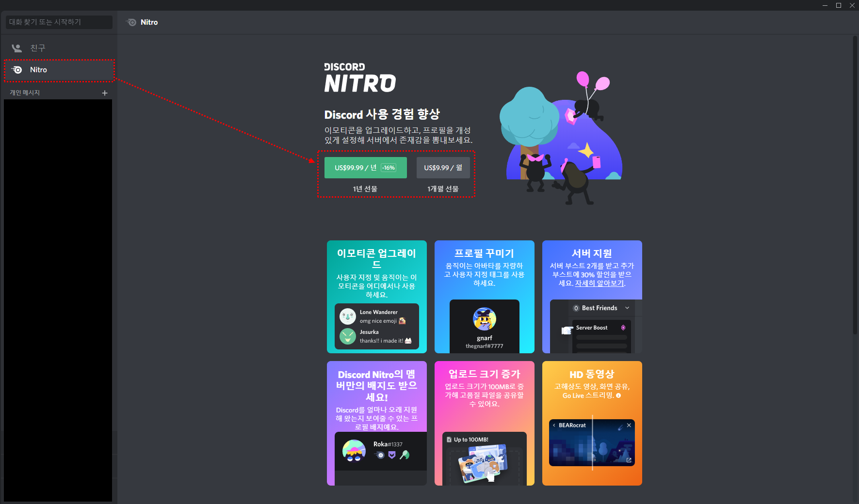Image resolution: width=859 pixels, height=504 pixels.
Task: Click the pop-out icon in the BEARocrat video
Action: [629, 460]
